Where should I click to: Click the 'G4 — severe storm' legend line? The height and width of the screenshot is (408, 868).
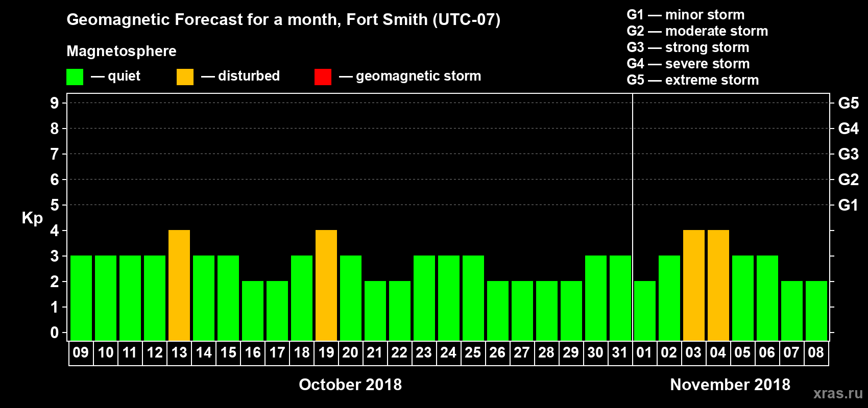click(x=688, y=64)
